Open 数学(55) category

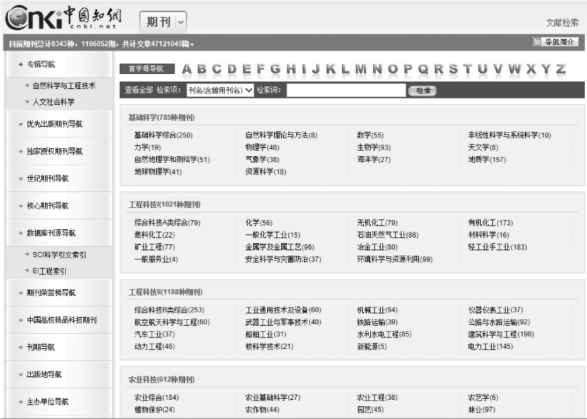coord(370,135)
